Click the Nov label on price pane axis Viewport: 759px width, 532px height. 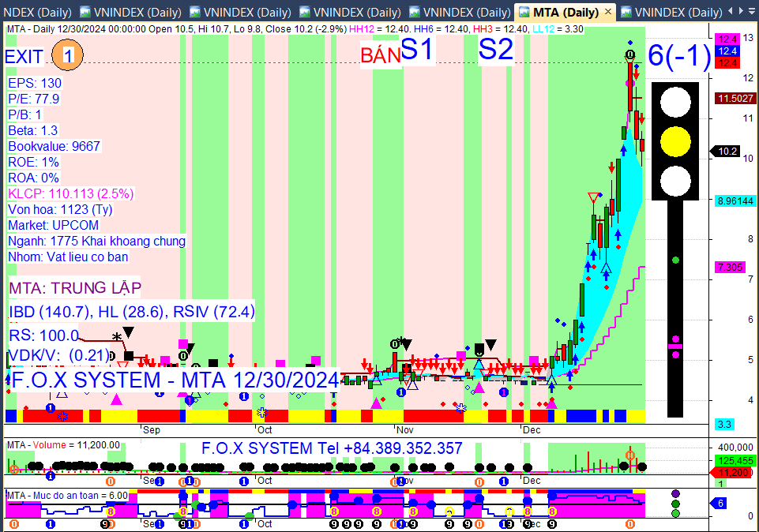click(x=404, y=430)
